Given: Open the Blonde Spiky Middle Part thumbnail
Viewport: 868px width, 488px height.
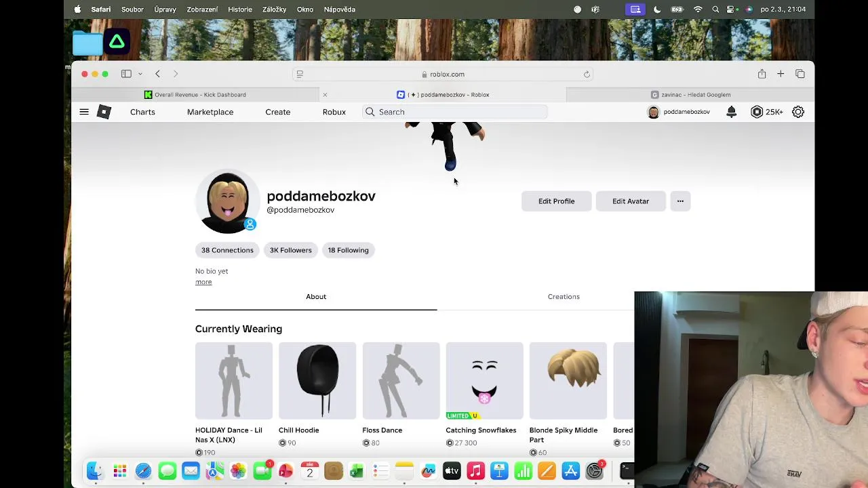Looking at the screenshot, I should [568, 381].
